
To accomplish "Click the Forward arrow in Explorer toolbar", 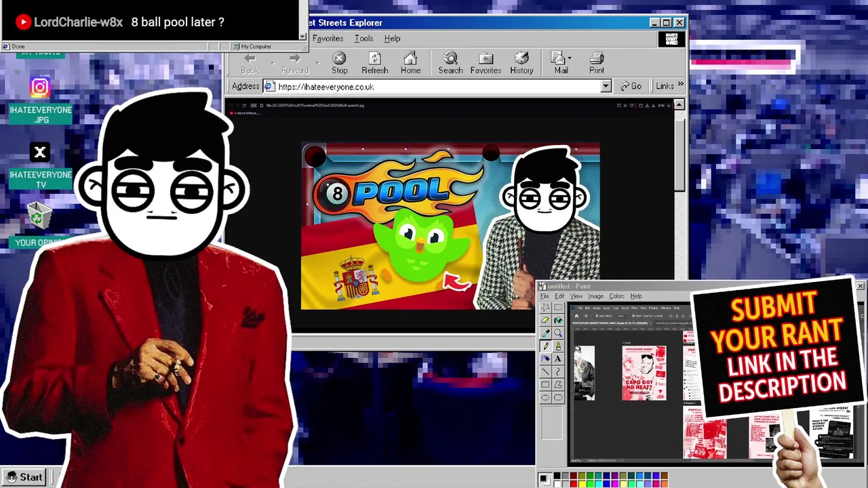I will click(x=295, y=58).
